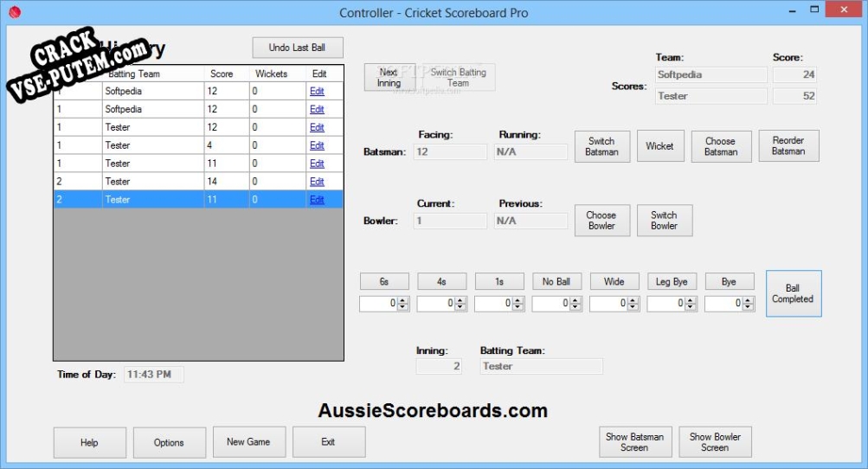Increase the Wide spinner value

point(633,300)
